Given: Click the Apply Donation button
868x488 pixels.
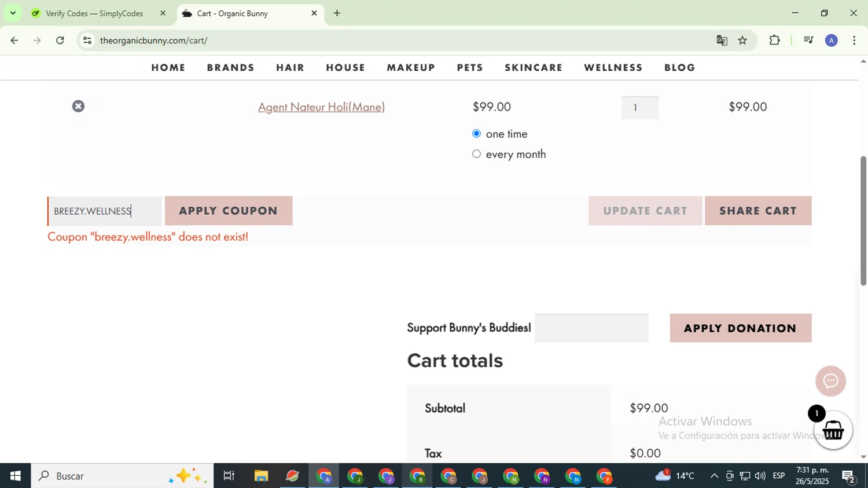Looking at the screenshot, I should coord(741,328).
